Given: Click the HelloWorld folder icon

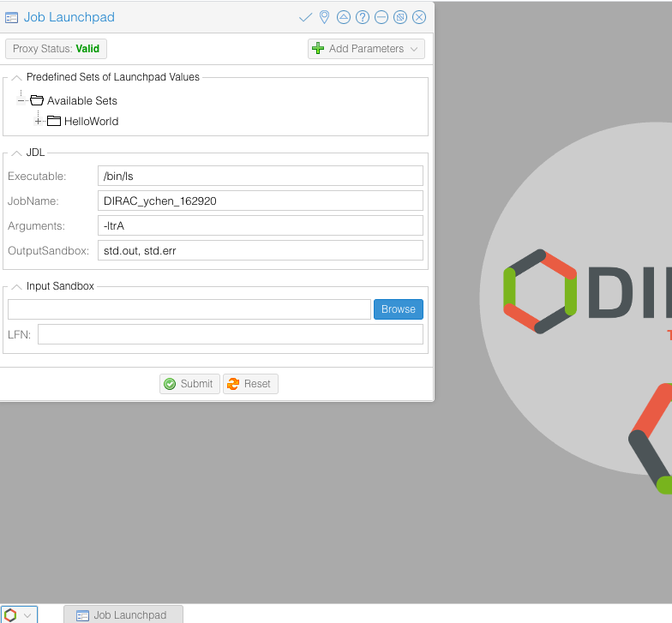Looking at the screenshot, I should click(x=54, y=121).
